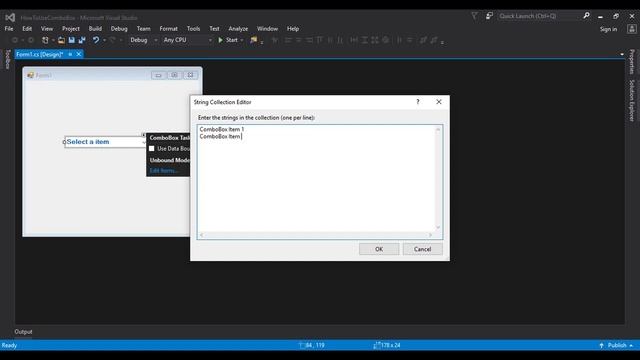Screen dimensions: 640x360
Task: Open the Solution Explorer side tab
Action: pos(632,100)
